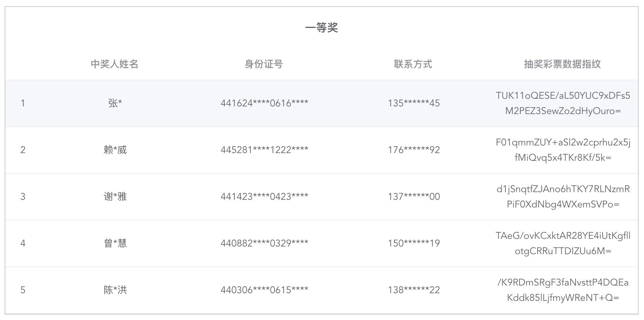Click phone number 150******19

[414, 243]
